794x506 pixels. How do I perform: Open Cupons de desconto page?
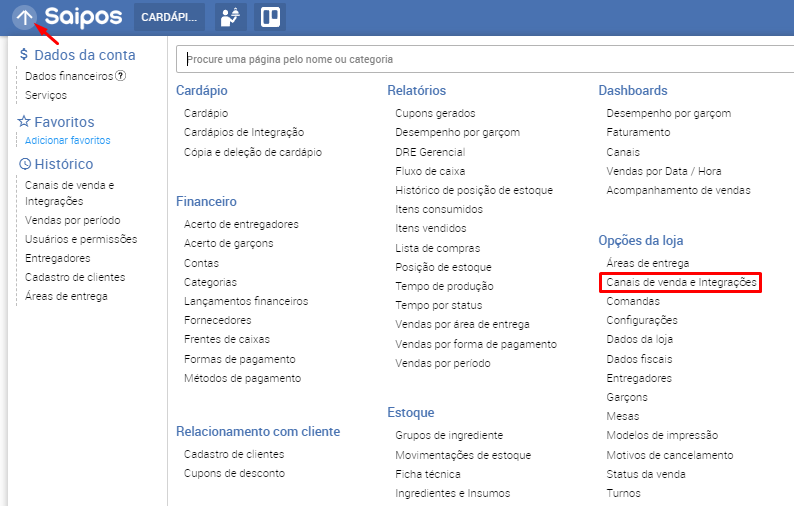pyautogui.click(x=234, y=473)
